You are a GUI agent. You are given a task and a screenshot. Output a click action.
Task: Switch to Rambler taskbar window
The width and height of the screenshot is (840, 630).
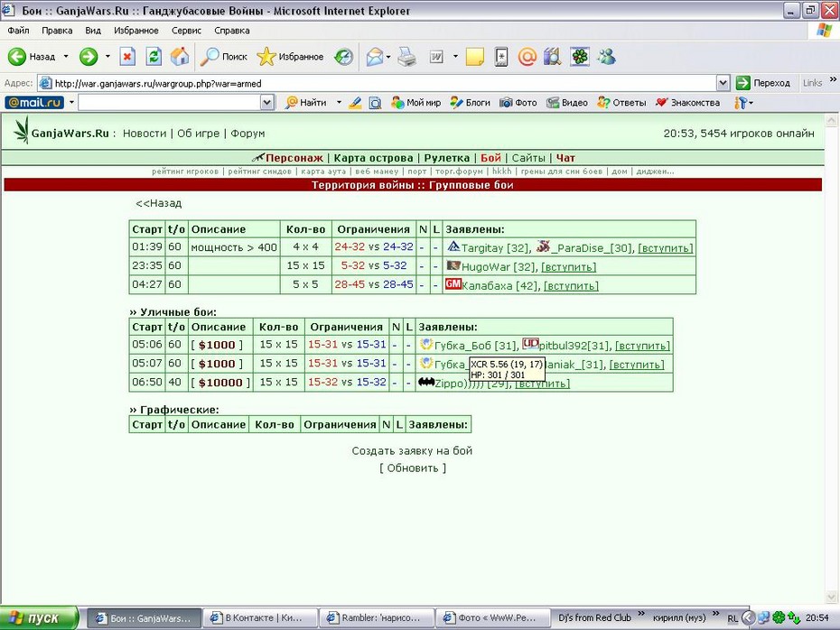(x=378, y=617)
